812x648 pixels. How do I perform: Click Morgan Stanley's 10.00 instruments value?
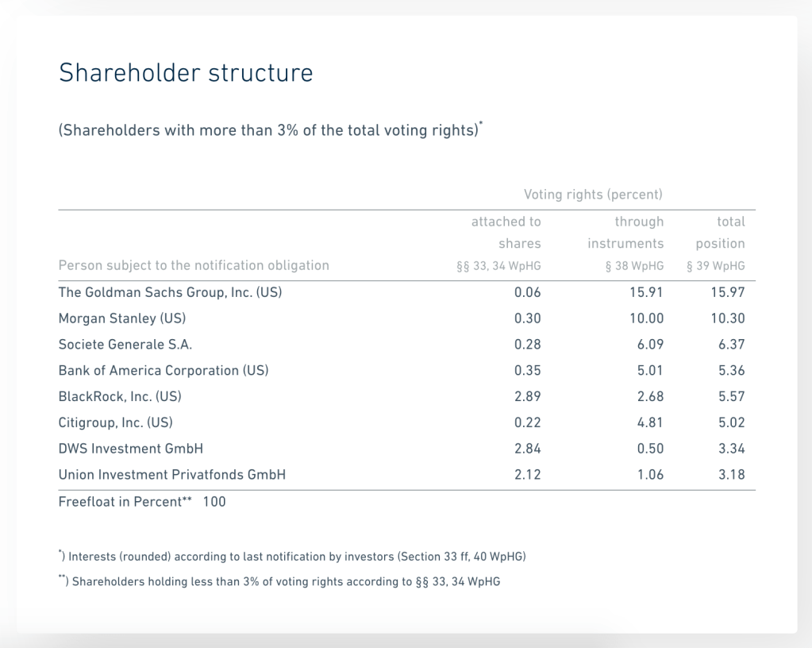646,318
